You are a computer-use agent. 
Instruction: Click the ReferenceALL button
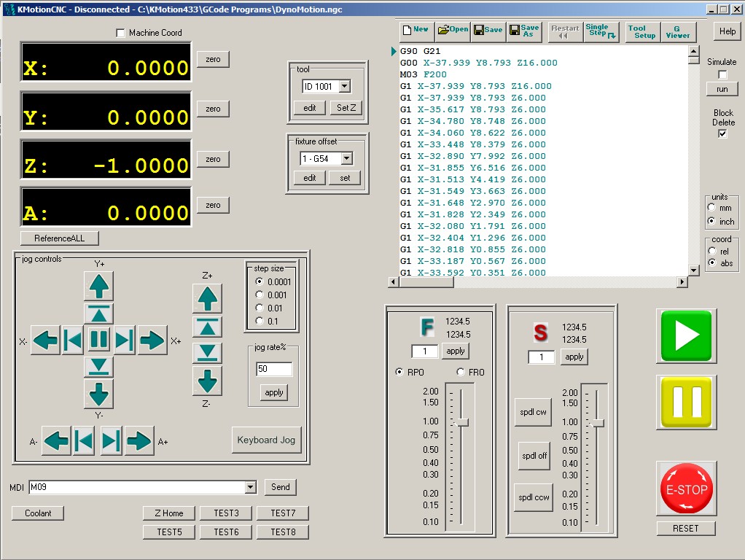(59, 238)
